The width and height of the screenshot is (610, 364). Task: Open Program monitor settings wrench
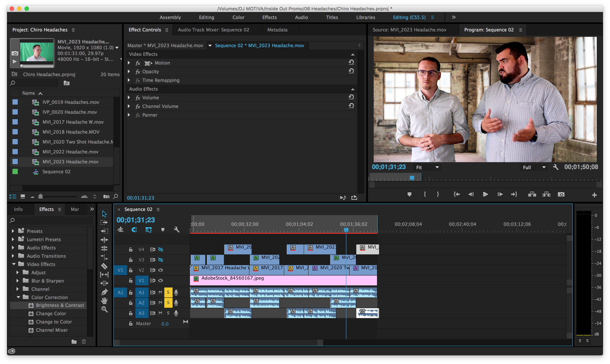(x=556, y=167)
